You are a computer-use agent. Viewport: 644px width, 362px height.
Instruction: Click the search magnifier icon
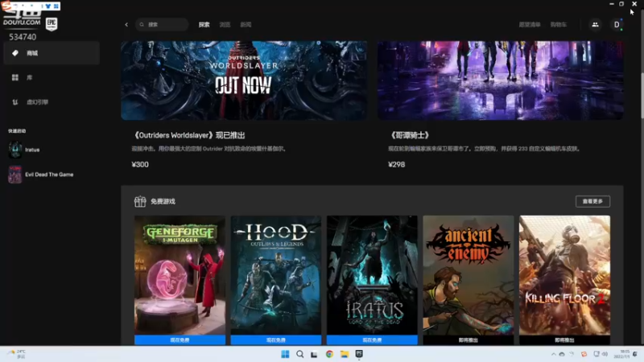142,25
